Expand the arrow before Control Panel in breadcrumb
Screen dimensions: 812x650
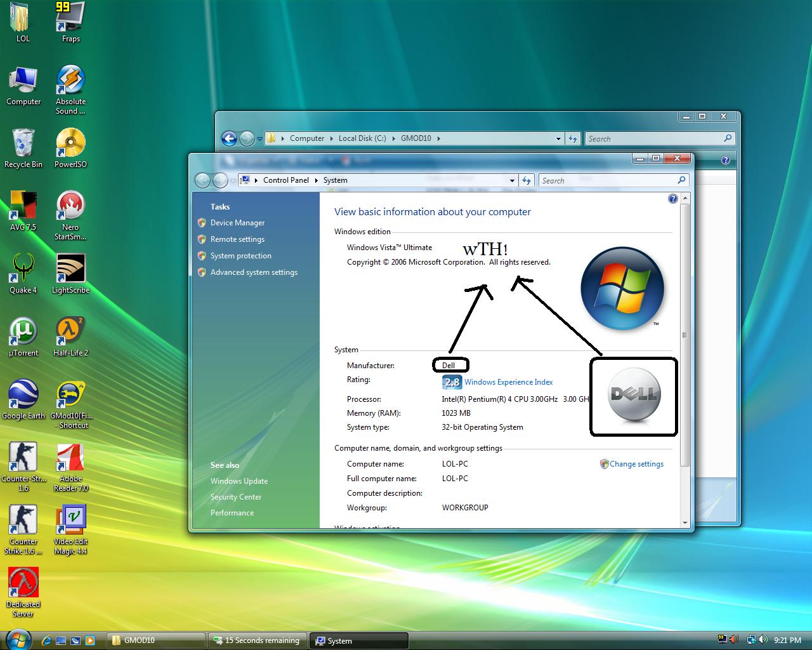(x=257, y=180)
